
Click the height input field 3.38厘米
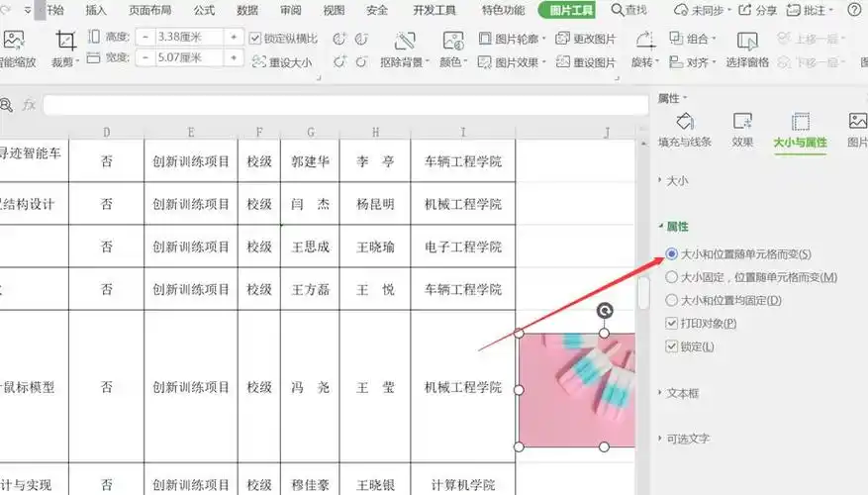click(x=189, y=37)
